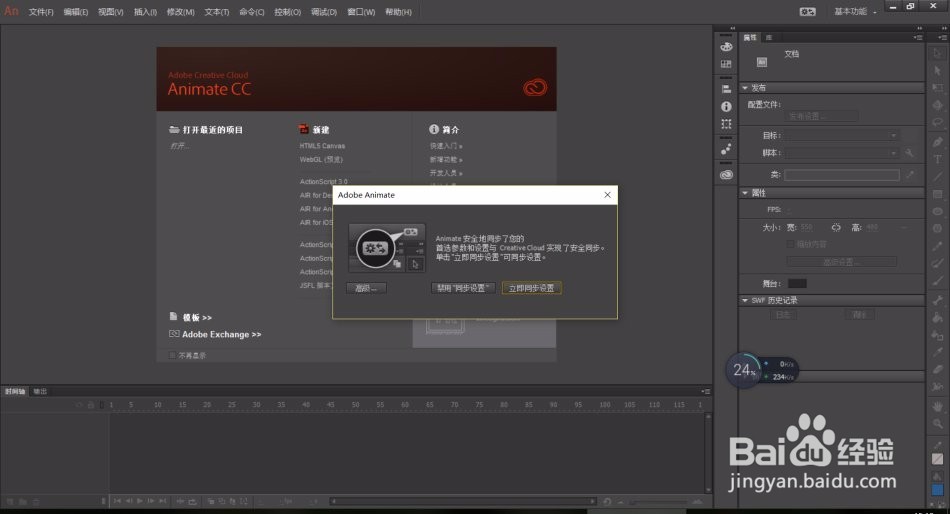Open the 模板 >> templates link
950x514 pixels.
tap(197, 317)
